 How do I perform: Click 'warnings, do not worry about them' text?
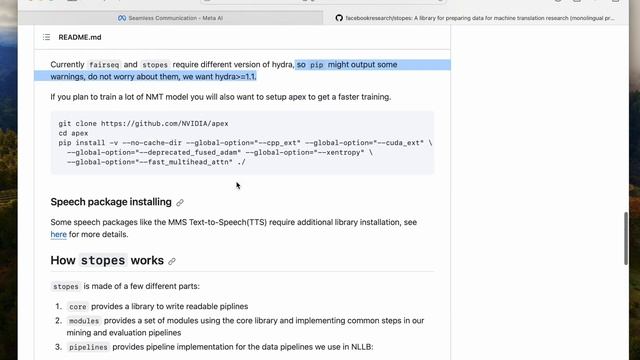pyautogui.click(x=116, y=77)
